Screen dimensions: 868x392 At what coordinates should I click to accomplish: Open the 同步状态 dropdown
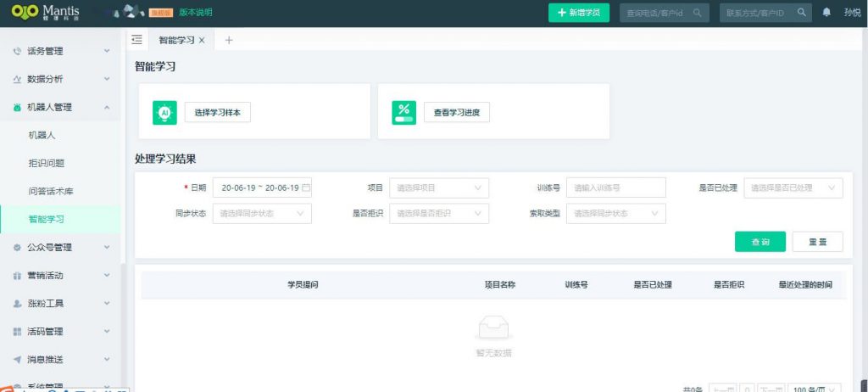pyautogui.click(x=262, y=214)
